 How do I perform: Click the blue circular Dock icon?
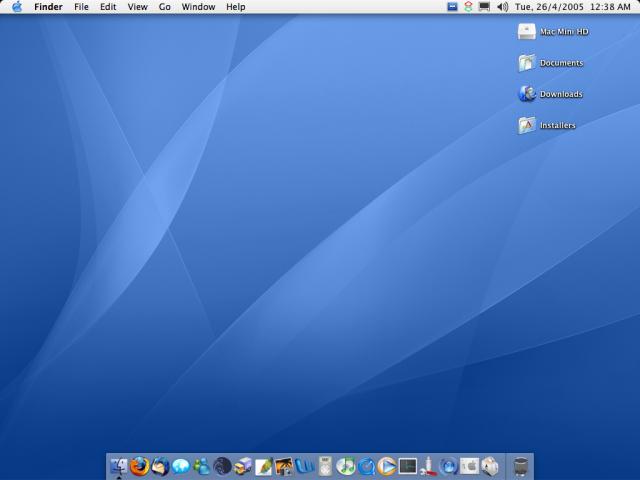coord(449,466)
